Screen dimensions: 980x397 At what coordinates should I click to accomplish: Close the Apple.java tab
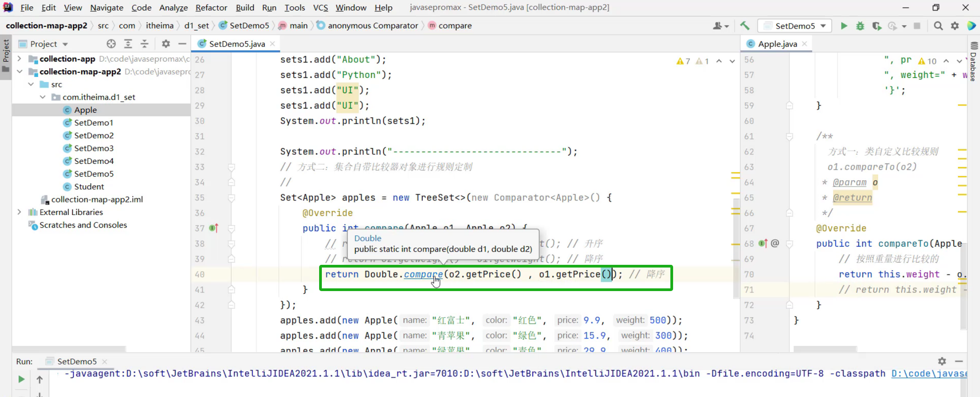(x=804, y=44)
